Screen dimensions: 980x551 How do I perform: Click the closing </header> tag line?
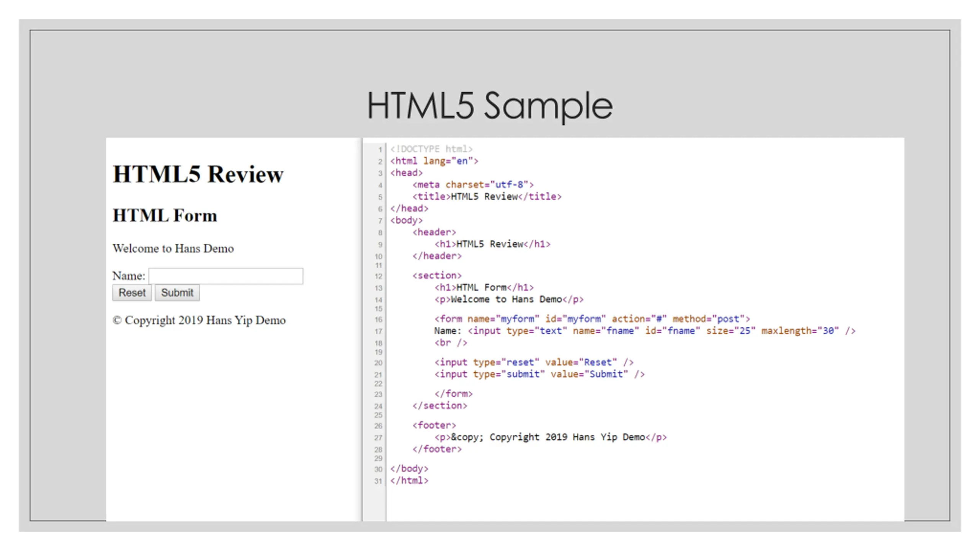click(437, 256)
